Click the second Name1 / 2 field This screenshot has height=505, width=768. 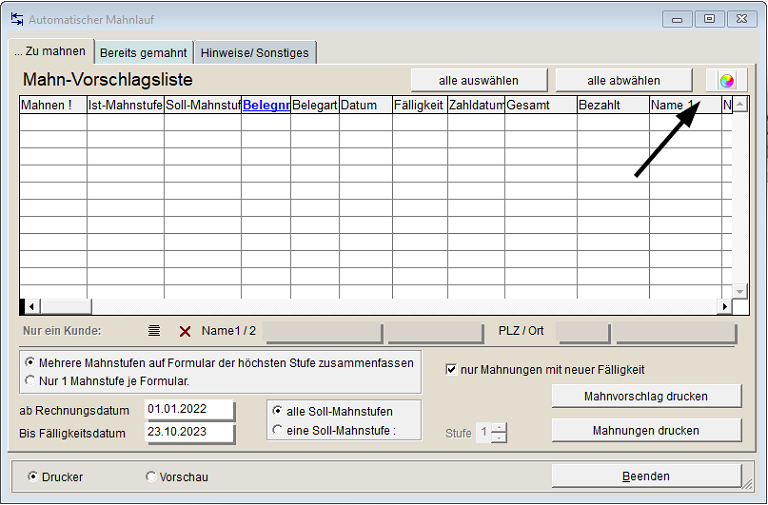point(435,333)
